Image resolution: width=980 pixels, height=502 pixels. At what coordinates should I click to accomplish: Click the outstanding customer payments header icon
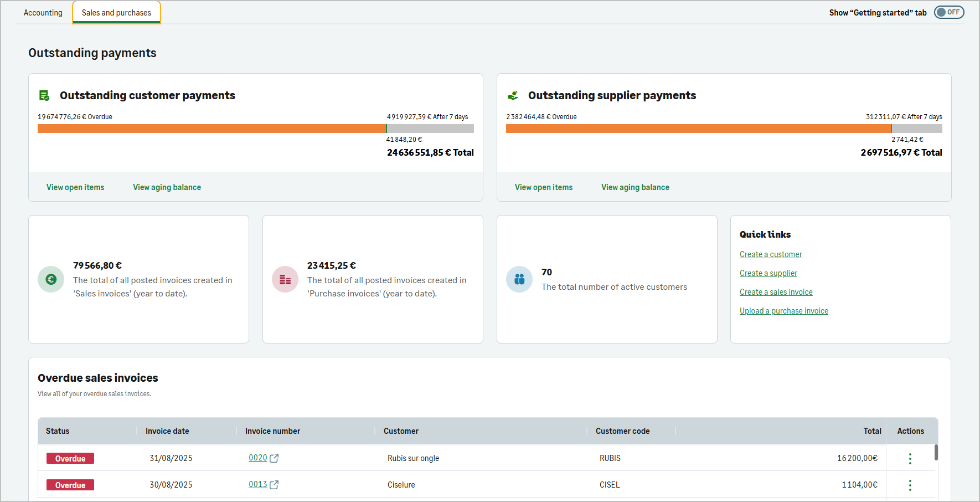click(44, 95)
